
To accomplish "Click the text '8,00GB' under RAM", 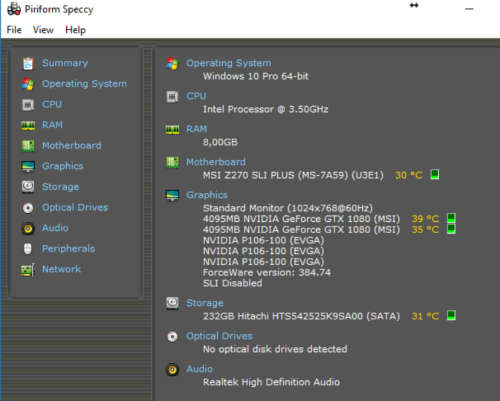I will (x=220, y=142).
